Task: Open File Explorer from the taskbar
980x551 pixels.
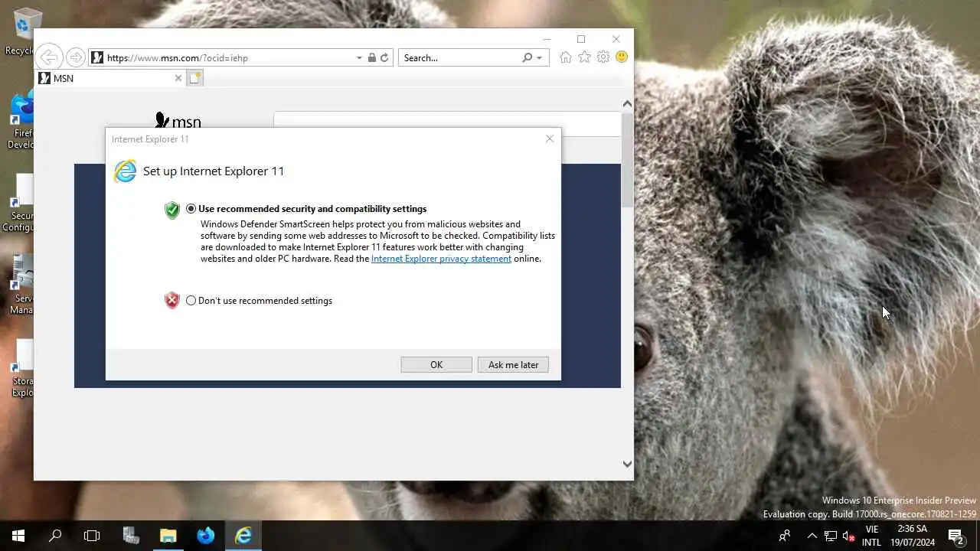Action: click(x=168, y=536)
